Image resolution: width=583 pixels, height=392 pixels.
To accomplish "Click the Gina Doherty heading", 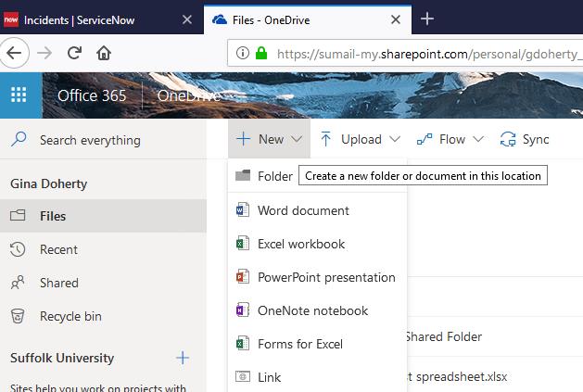I will [x=49, y=183].
